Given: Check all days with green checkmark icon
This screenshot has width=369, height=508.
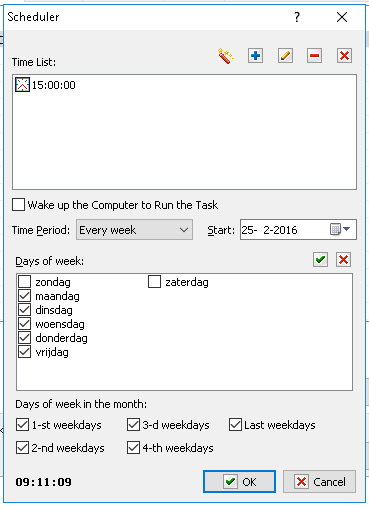Looking at the screenshot, I should pyautogui.click(x=320, y=259).
